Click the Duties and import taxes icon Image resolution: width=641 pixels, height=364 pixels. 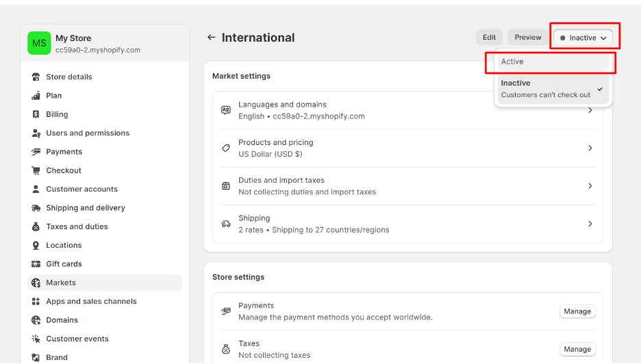click(x=226, y=186)
